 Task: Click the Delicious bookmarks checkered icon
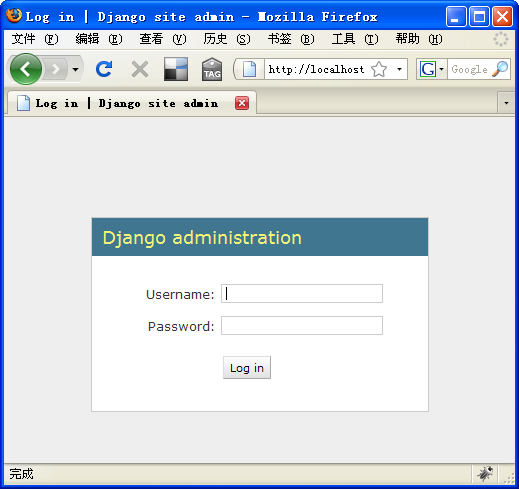tap(176, 69)
